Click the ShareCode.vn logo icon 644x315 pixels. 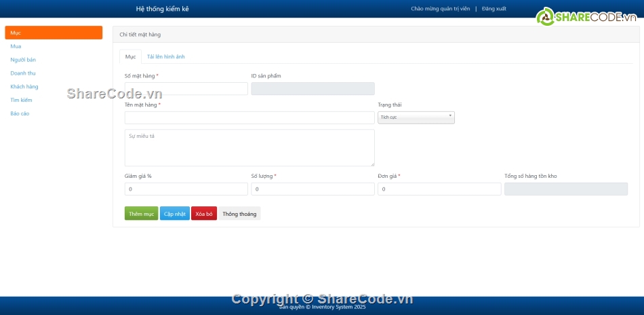pos(546,17)
